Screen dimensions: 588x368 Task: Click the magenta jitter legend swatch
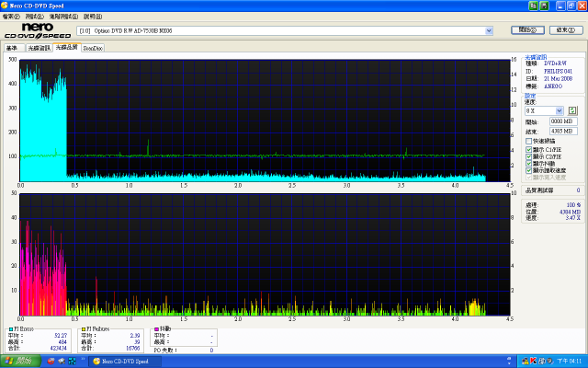157,329
